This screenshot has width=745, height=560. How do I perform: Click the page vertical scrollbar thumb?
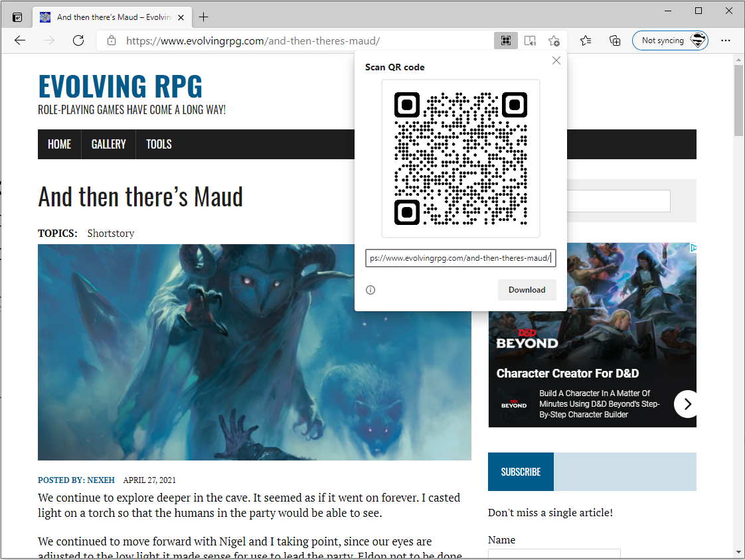pyautogui.click(x=738, y=101)
